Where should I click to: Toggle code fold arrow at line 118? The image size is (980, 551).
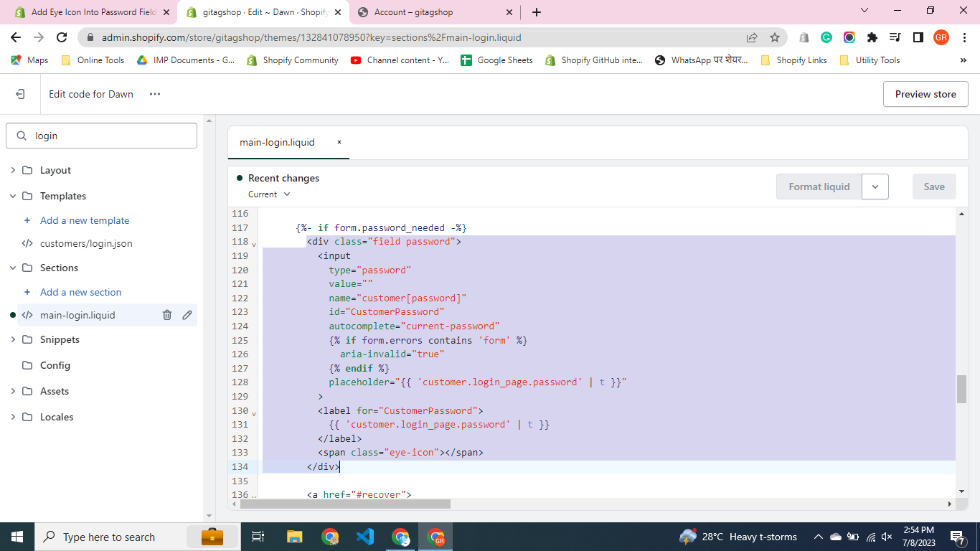254,244
